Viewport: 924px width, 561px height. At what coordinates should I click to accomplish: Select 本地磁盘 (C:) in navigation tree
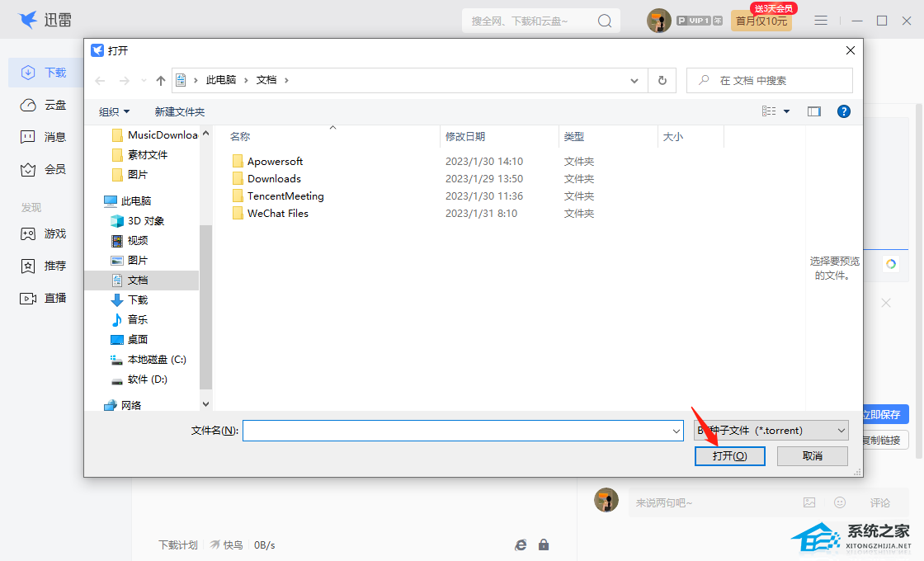(x=156, y=360)
